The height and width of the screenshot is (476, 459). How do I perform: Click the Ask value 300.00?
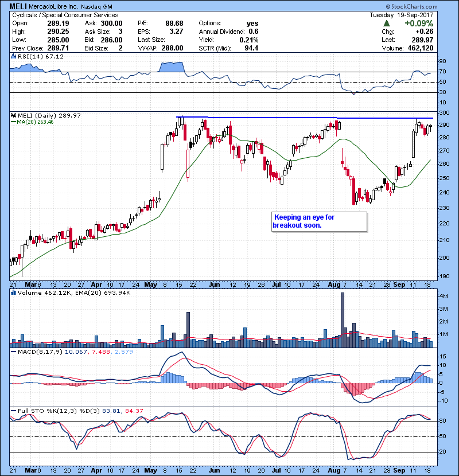pos(111,24)
